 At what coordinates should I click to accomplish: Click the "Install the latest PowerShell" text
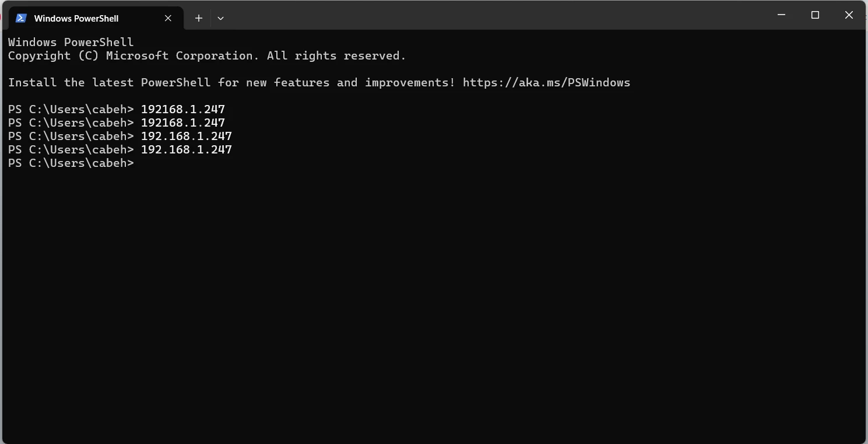pyautogui.click(x=109, y=82)
